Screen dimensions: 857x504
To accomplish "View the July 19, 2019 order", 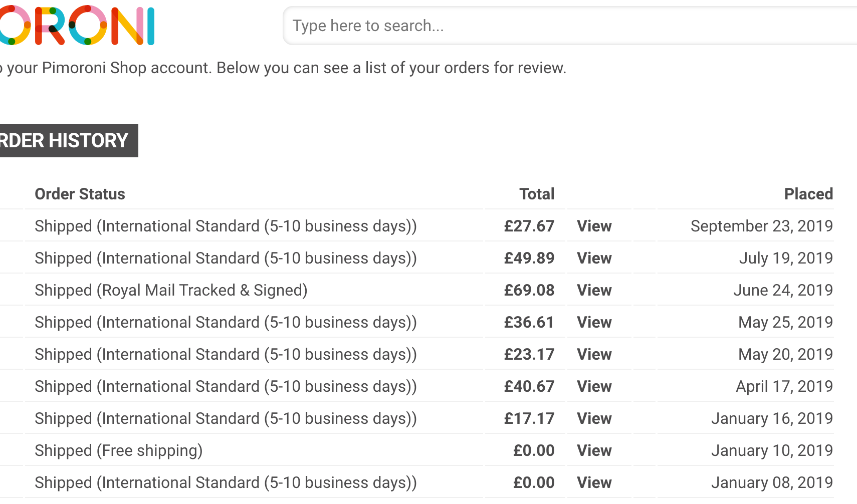I will click(x=594, y=259).
